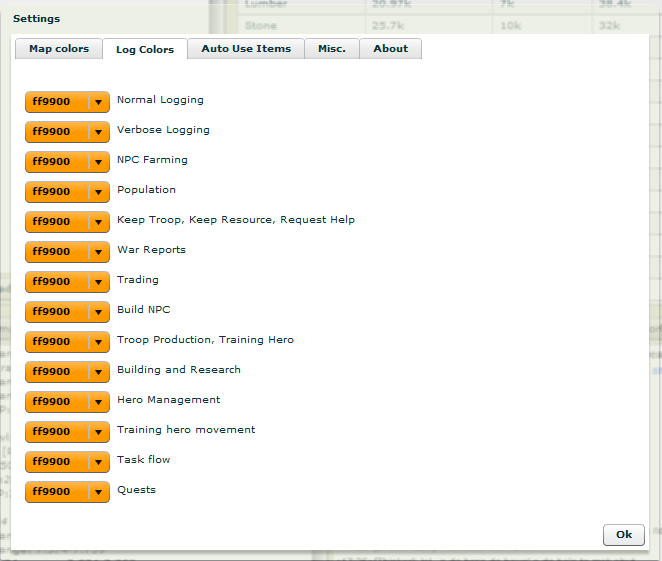Expand the Quests color dropdown arrow
The width and height of the screenshot is (662, 561).
[98, 492]
